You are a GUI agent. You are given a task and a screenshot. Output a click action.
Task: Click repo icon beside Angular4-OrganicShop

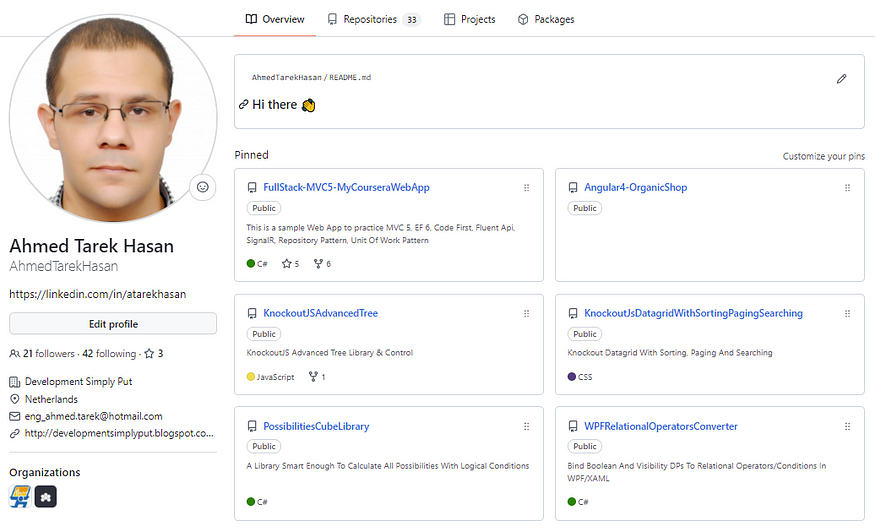[573, 187]
